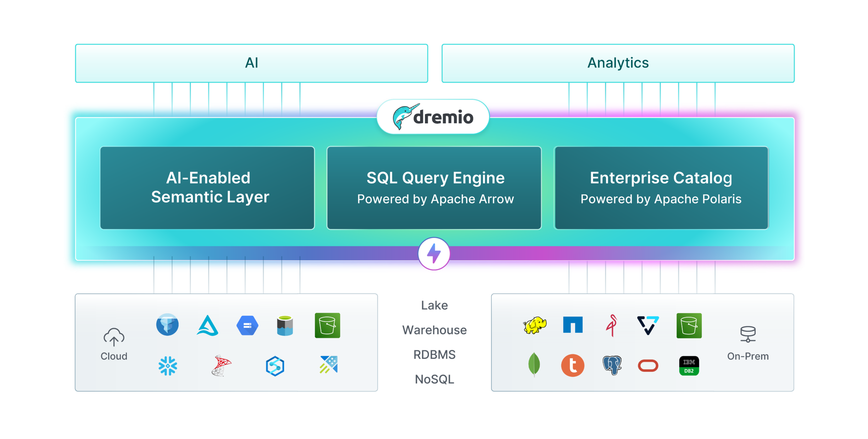Open the Analytics box at the top

[x=618, y=63]
